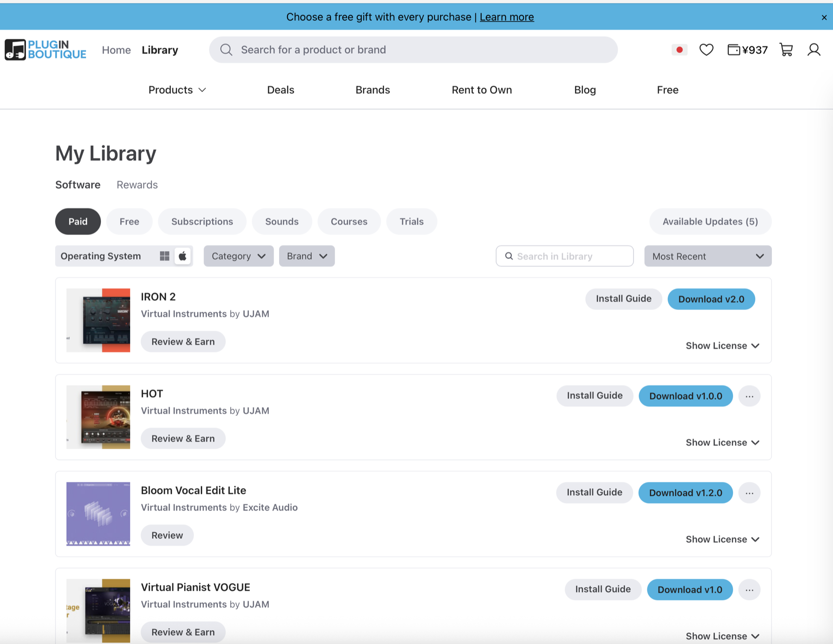This screenshot has height=644, width=833.
Task: Show Available Updates (5)
Action: point(710,222)
